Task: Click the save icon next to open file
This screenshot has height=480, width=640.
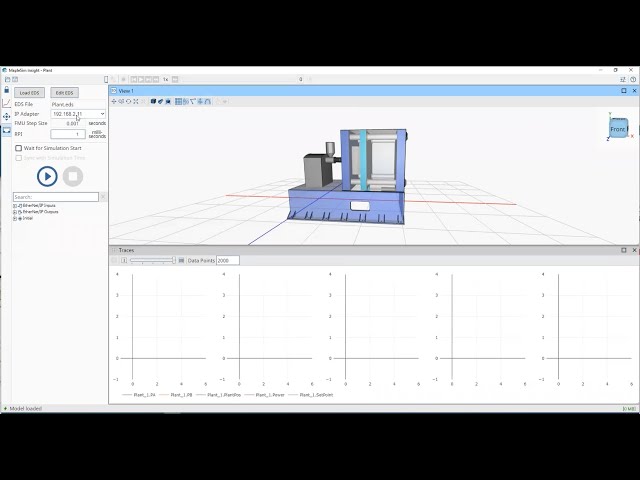Action: [15, 79]
